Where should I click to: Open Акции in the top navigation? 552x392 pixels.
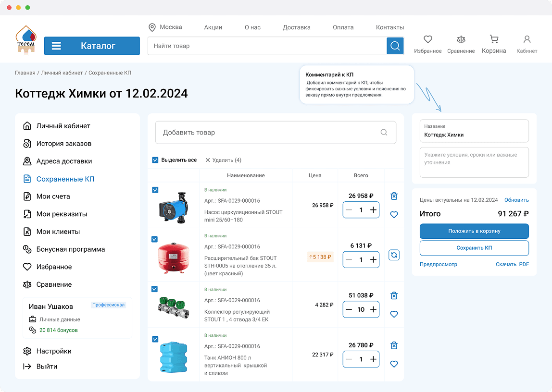213,27
